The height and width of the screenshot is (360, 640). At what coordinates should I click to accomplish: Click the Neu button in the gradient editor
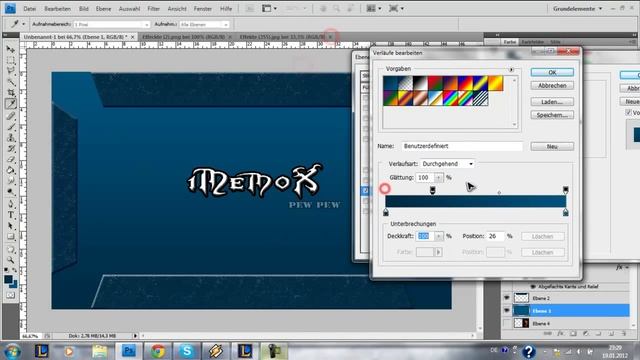[x=552, y=146]
